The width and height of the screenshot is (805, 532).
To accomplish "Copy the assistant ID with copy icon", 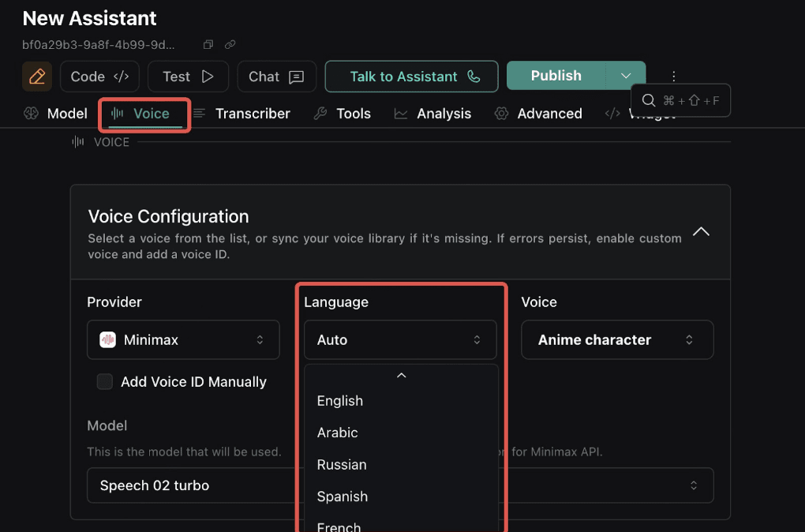I will [x=208, y=45].
